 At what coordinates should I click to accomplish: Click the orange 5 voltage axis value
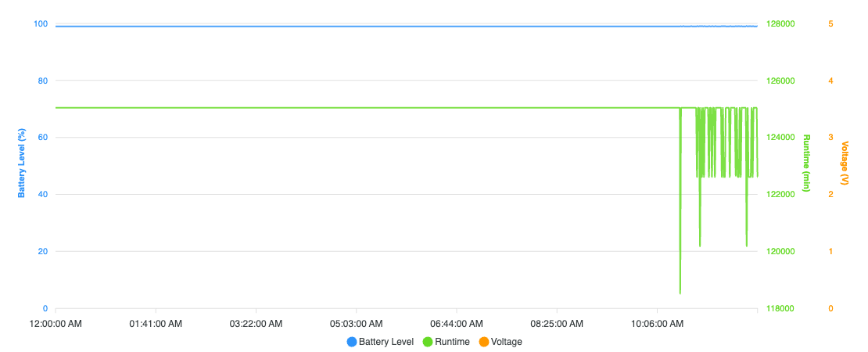tap(830, 23)
